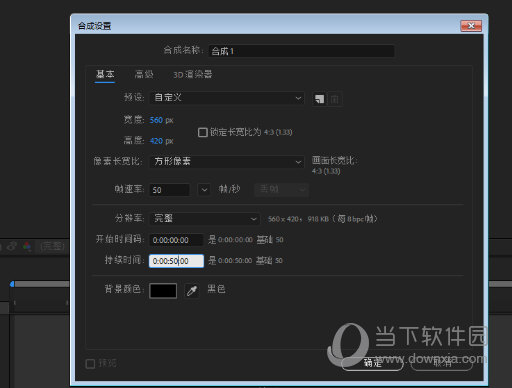Switch to the 基本 tab

coord(105,74)
